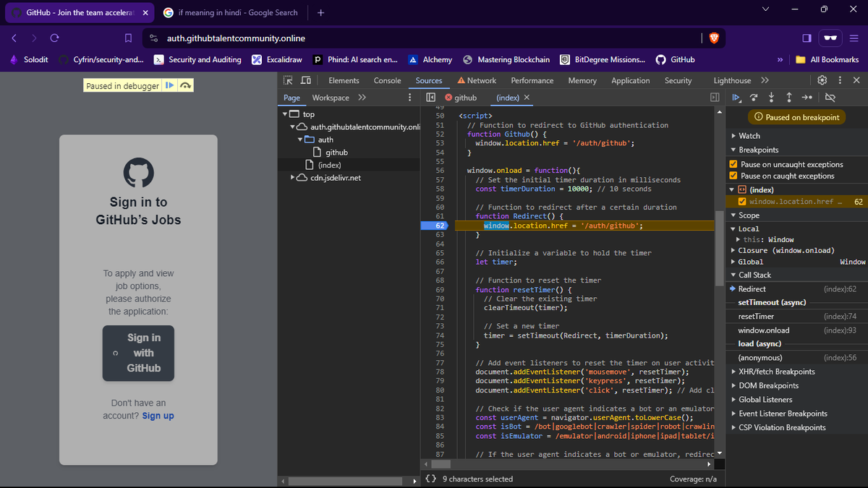
Task: Switch to the Elements panel tab
Action: pyautogui.click(x=344, y=80)
